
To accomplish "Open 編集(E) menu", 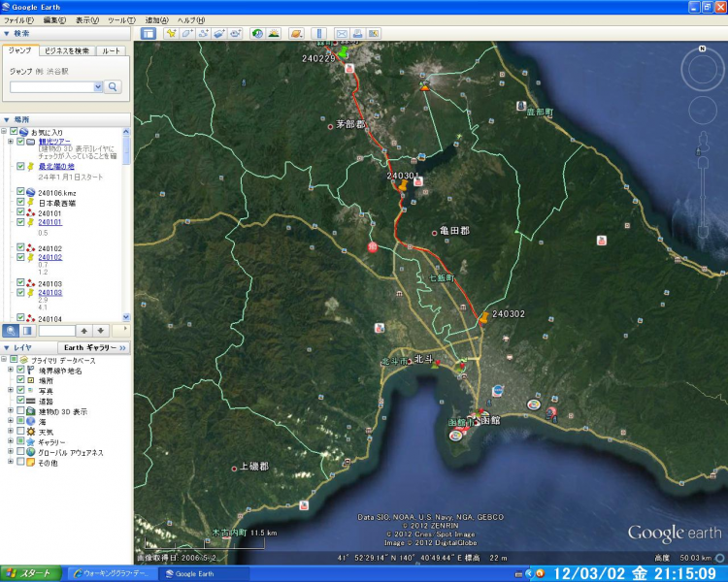I will 54,20.
